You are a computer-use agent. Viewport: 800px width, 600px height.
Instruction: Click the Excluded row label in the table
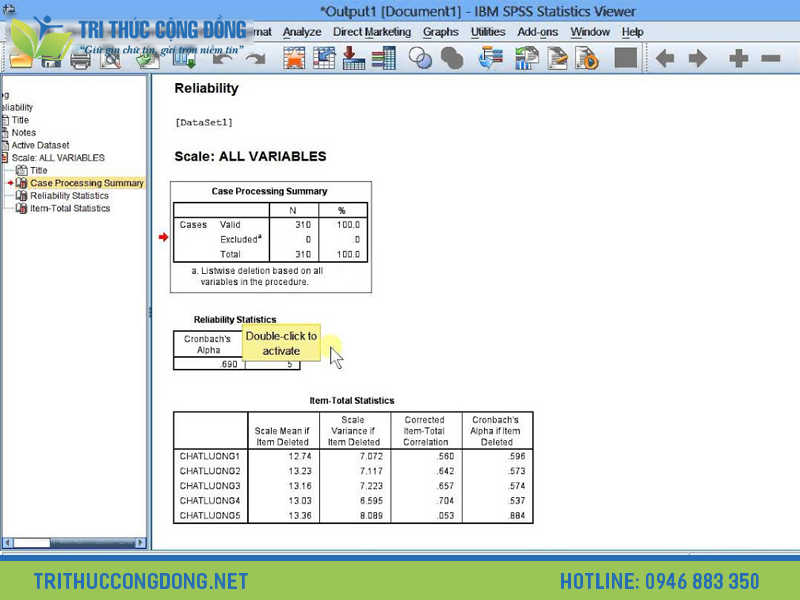[240, 239]
